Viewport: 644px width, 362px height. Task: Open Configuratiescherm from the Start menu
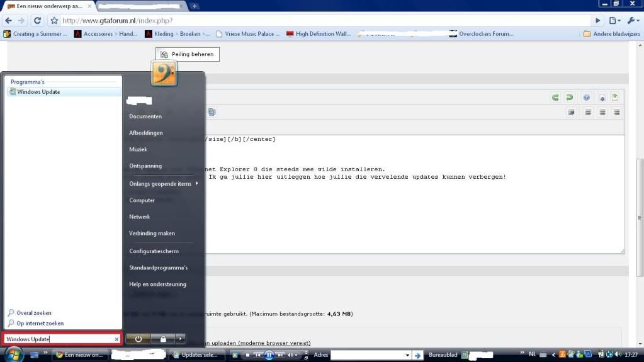[x=154, y=251]
